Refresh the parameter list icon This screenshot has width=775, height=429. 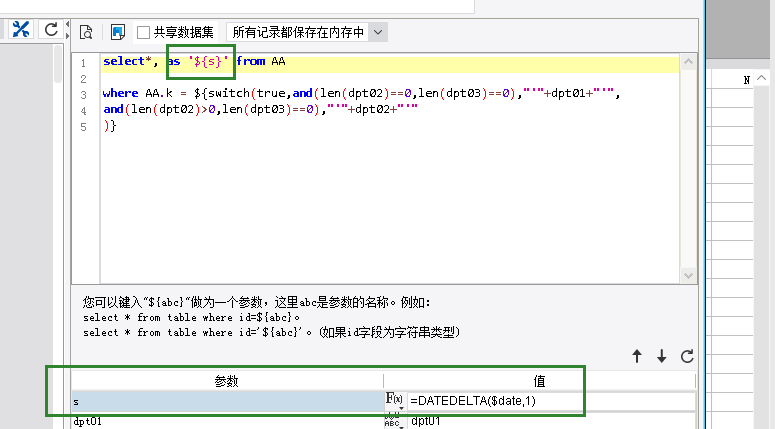click(x=687, y=356)
